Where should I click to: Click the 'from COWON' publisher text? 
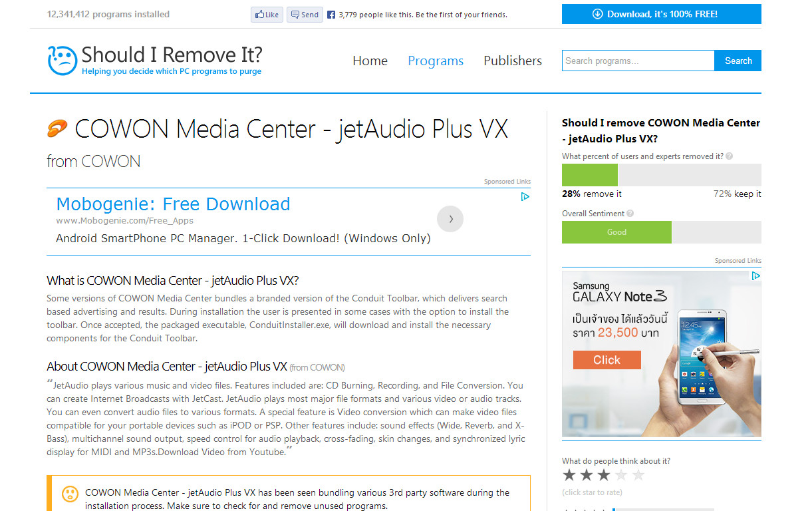(x=94, y=161)
